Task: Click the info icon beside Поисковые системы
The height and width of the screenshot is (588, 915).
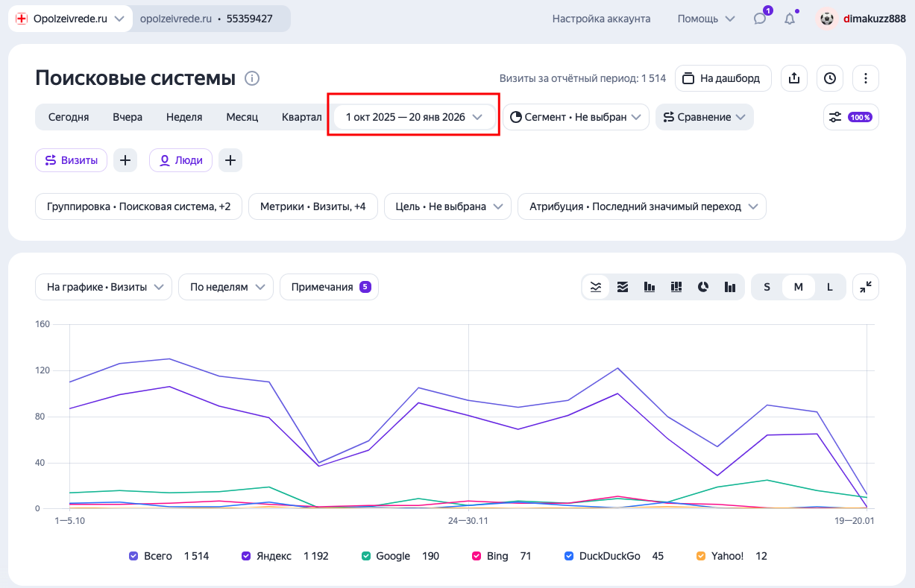Action: pos(252,78)
